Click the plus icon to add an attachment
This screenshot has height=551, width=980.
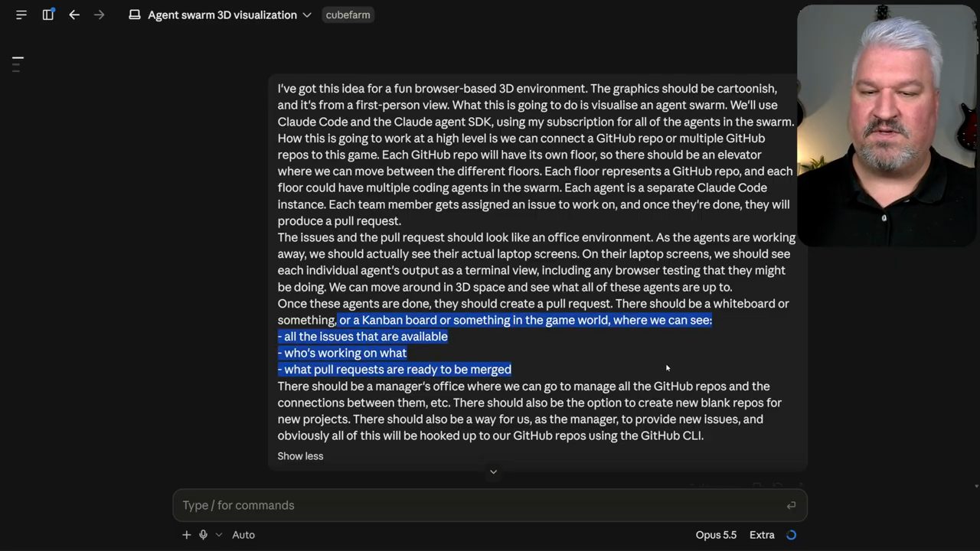coord(186,535)
